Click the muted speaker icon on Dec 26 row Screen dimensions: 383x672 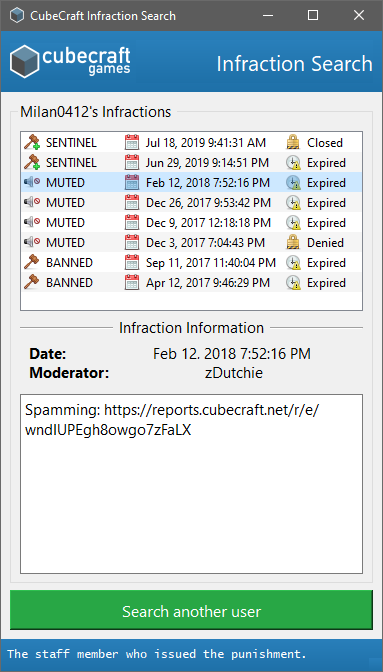tap(32, 202)
